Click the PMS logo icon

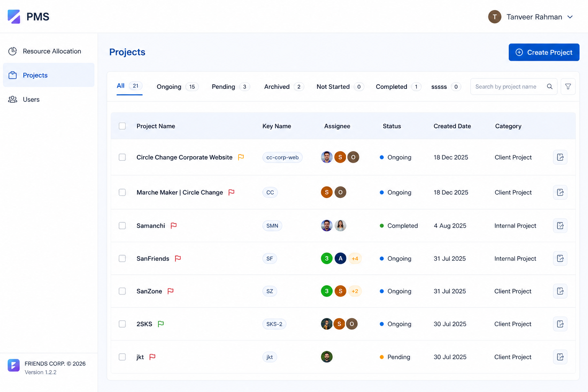(14, 16)
